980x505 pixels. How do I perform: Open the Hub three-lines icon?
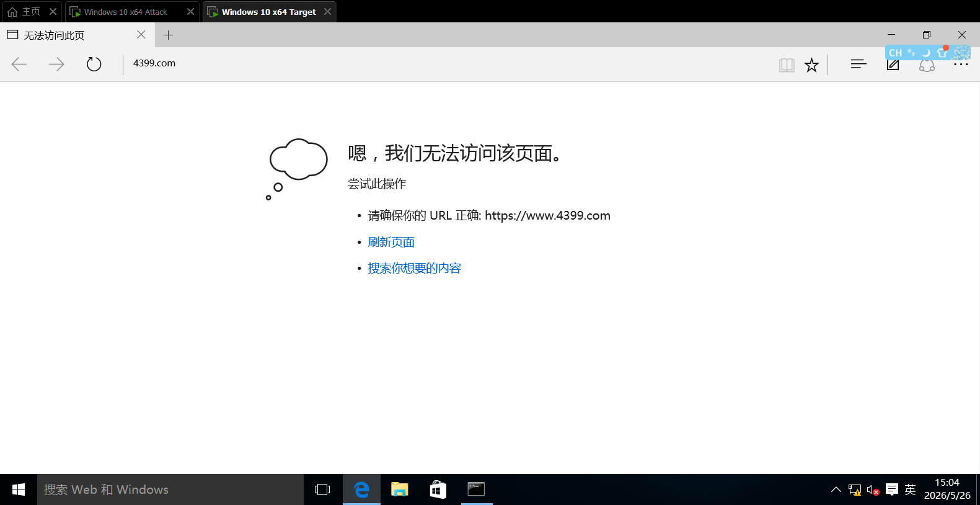859,64
